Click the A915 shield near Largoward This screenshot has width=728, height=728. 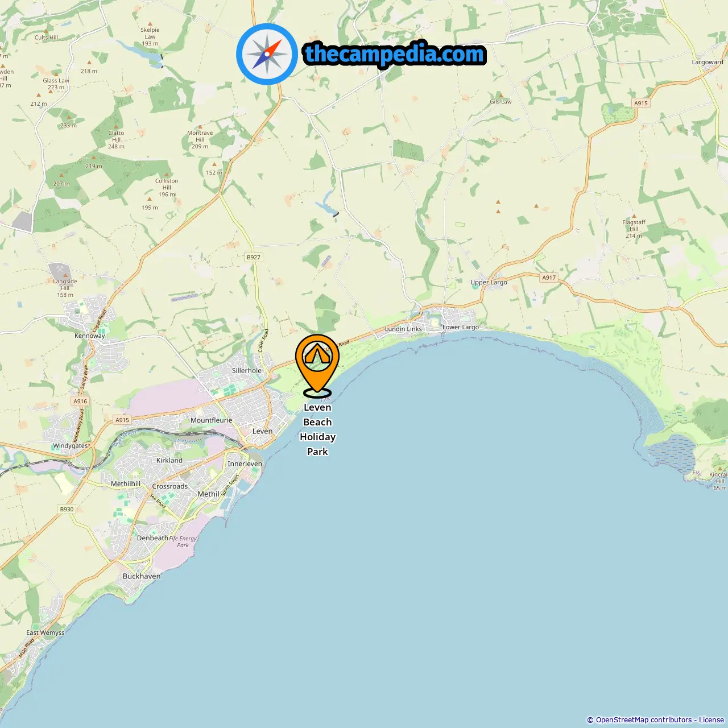pyautogui.click(x=641, y=103)
